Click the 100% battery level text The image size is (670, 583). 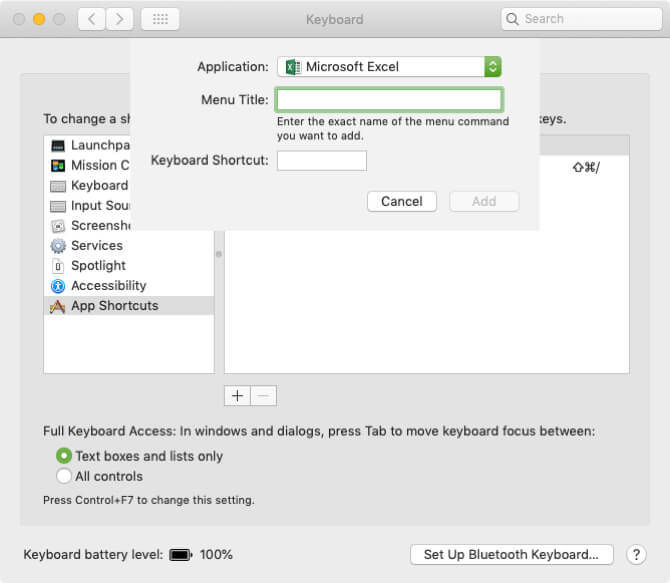[216, 554]
